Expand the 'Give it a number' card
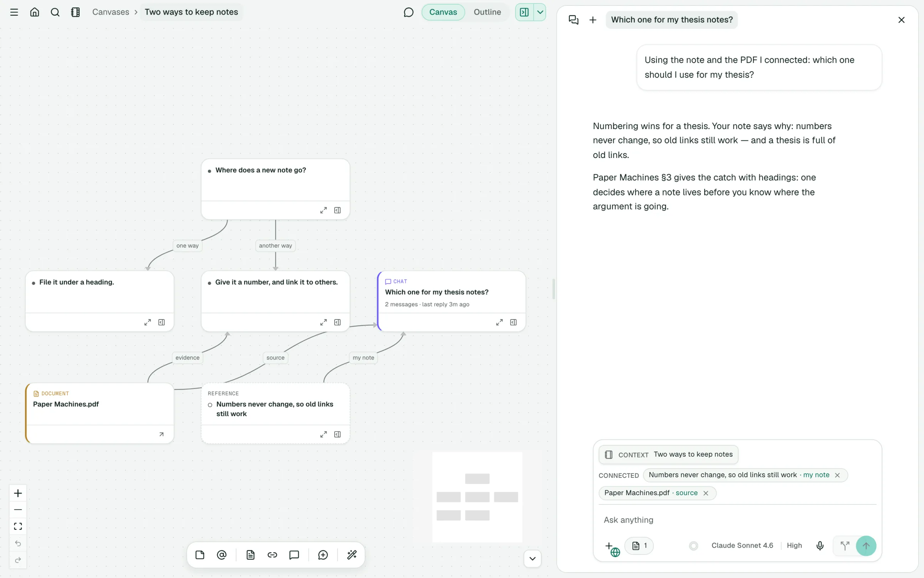Screen dimensions: 924x578 tap(323, 323)
